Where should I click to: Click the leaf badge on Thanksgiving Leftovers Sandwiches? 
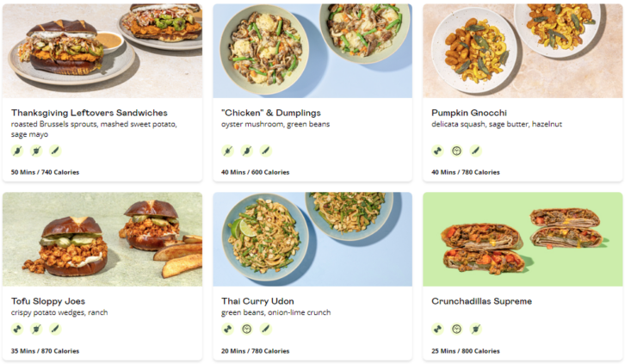(x=55, y=151)
